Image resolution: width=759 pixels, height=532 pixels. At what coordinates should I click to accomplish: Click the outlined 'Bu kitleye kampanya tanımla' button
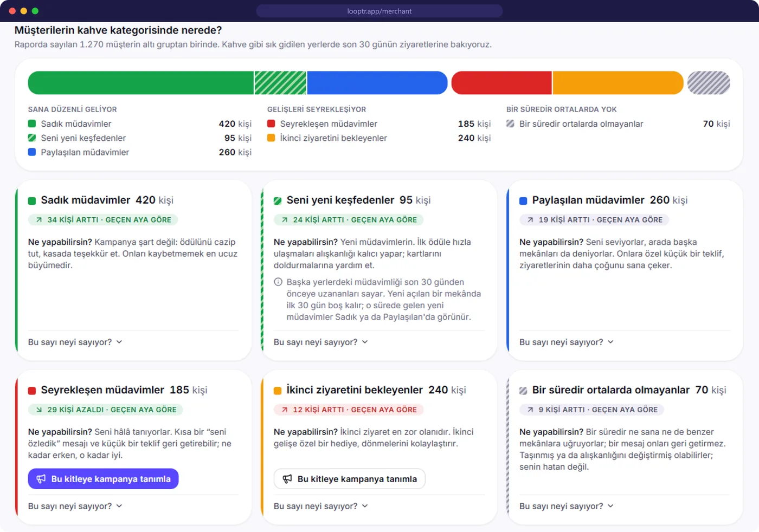click(x=349, y=479)
